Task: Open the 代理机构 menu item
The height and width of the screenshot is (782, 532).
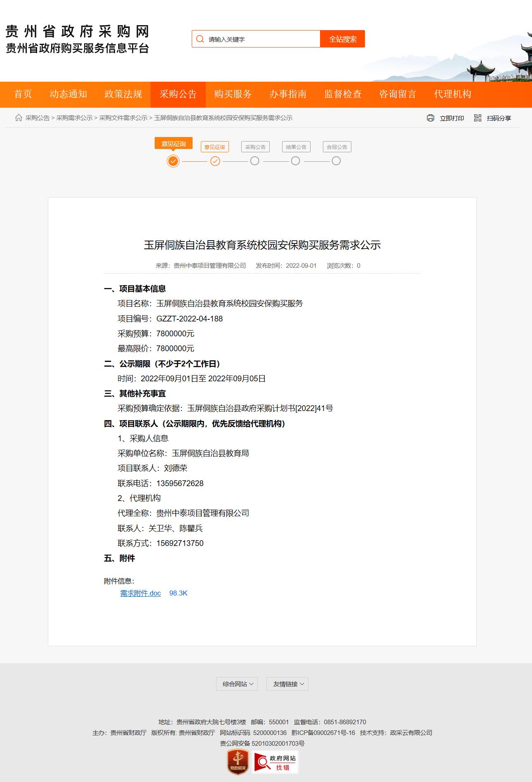Action: [x=453, y=94]
